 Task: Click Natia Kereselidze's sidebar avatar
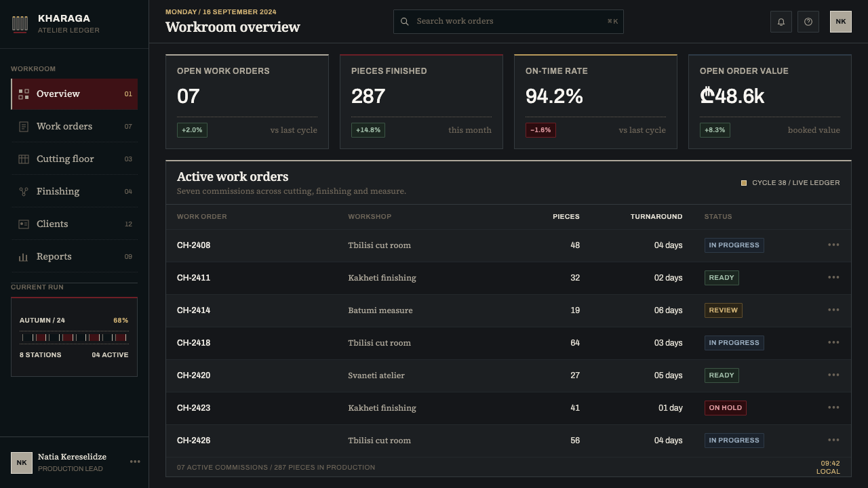pos(22,462)
